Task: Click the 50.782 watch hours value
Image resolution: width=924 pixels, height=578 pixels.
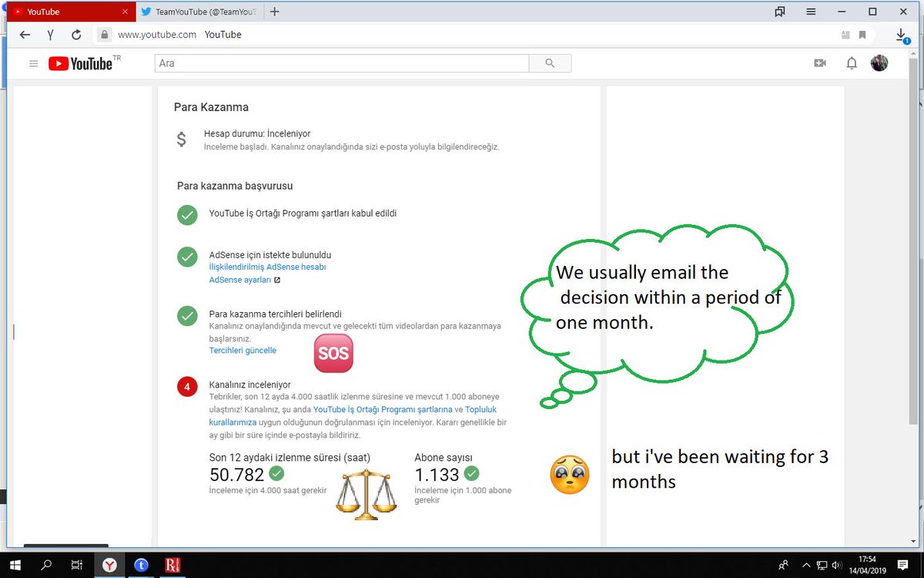Action: click(236, 475)
